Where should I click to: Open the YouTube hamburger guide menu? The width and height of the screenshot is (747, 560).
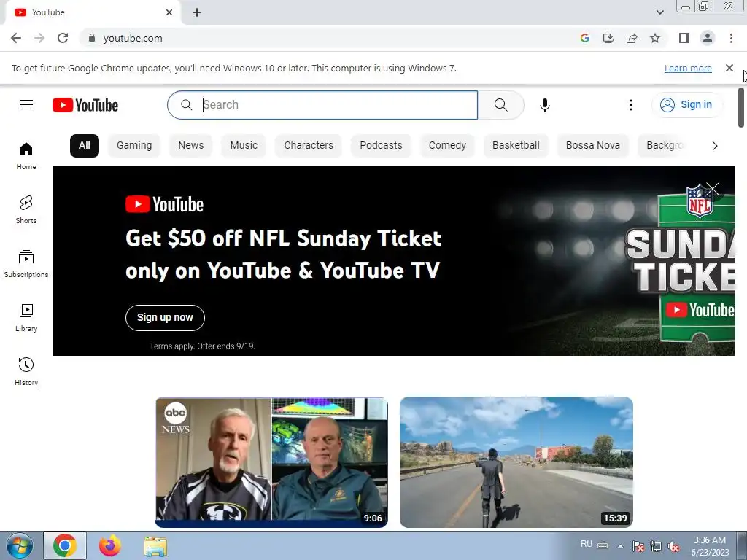coord(26,105)
